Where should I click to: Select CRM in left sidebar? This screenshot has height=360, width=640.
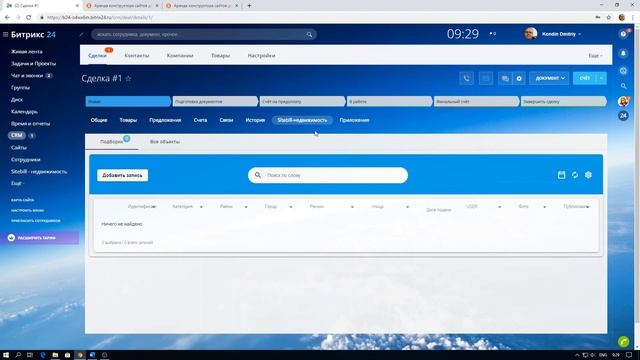click(x=16, y=136)
